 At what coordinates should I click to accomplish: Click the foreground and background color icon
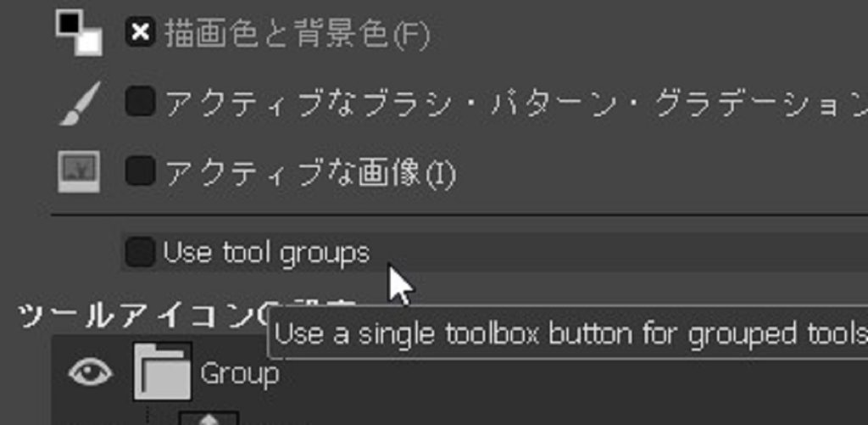tap(79, 32)
